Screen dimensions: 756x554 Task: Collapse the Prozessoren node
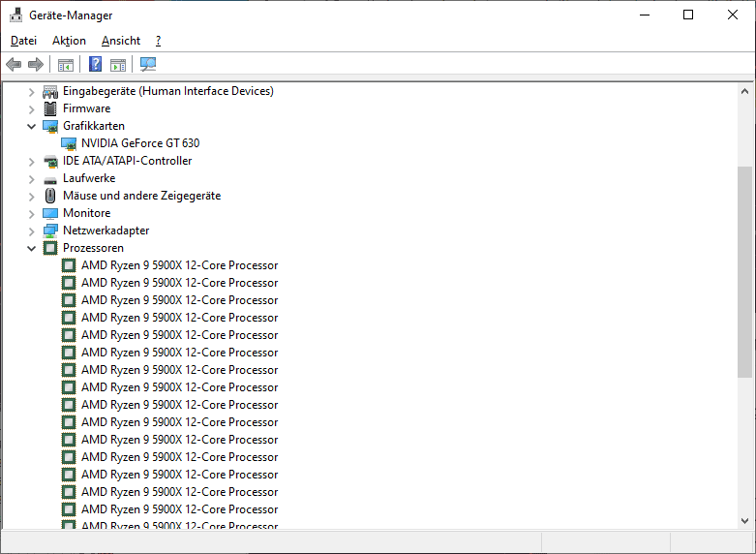[31, 249]
